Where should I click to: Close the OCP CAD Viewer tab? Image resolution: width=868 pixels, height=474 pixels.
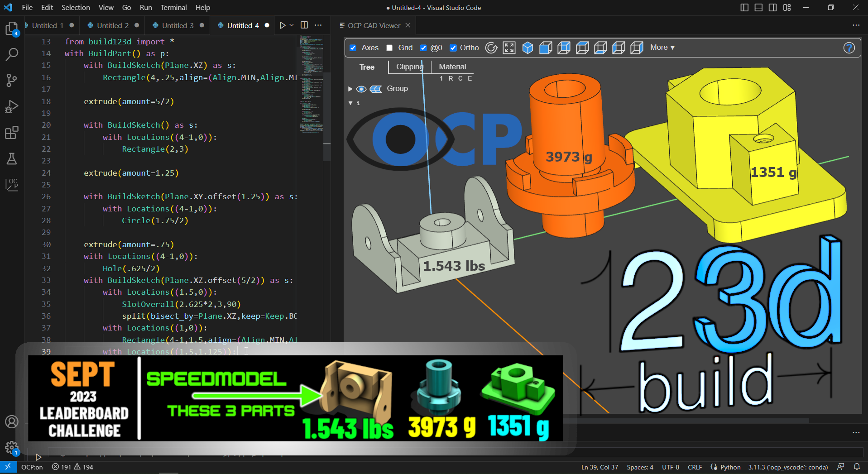408,25
